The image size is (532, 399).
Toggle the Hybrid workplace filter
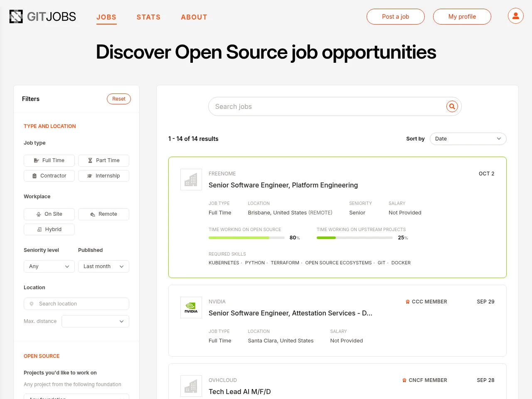(x=49, y=229)
